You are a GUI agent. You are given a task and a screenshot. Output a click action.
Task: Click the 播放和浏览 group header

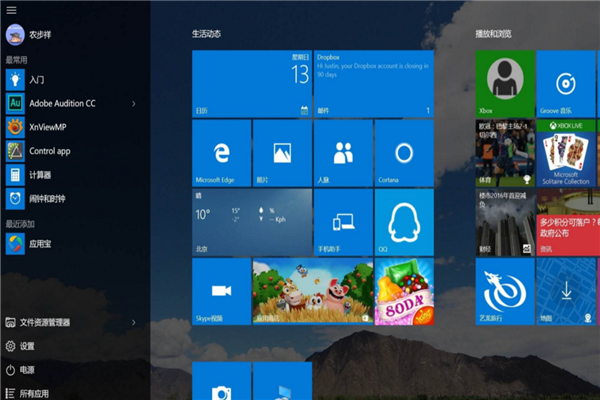point(493,34)
